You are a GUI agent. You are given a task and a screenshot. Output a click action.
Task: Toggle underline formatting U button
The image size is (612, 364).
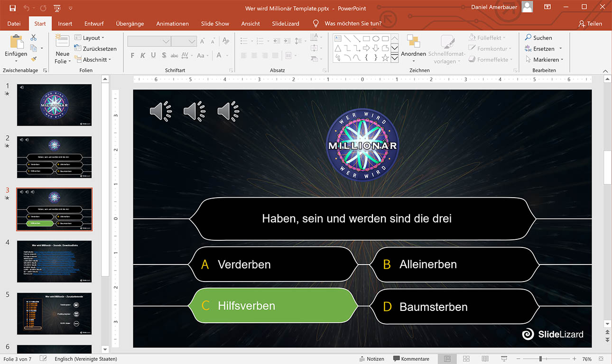153,55
